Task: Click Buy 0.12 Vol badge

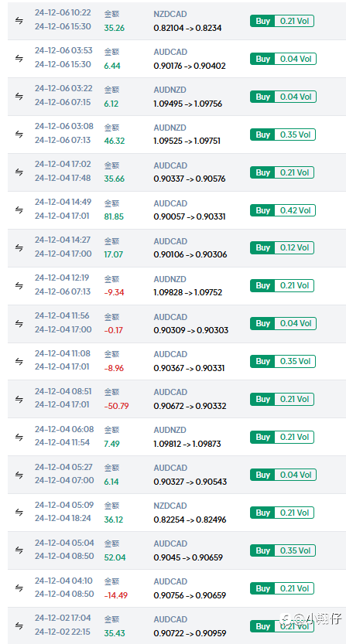Action: click(x=282, y=247)
